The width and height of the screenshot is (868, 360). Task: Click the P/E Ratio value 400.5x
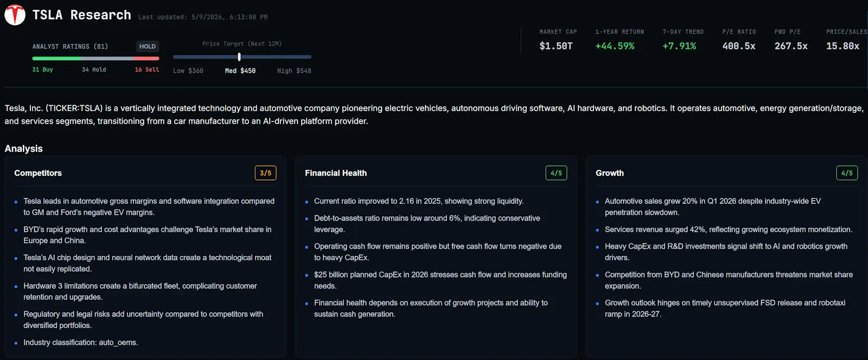(x=739, y=46)
